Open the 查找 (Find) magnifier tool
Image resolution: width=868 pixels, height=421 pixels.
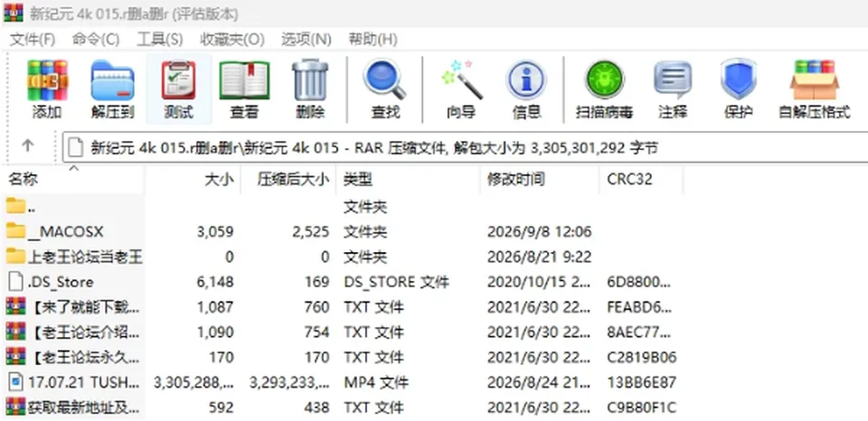tap(385, 89)
